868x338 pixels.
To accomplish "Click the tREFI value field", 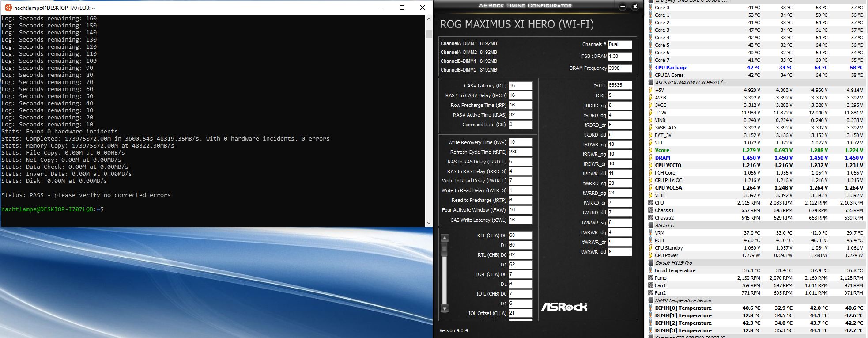I will [x=620, y=85].
